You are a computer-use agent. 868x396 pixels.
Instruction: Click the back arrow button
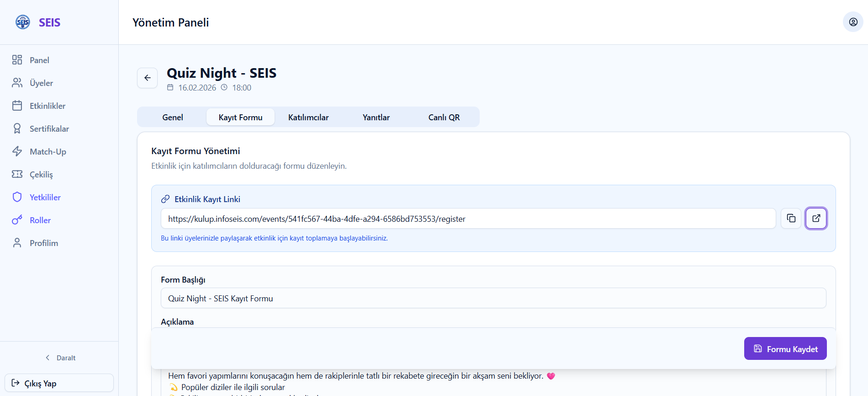point(147,78)
